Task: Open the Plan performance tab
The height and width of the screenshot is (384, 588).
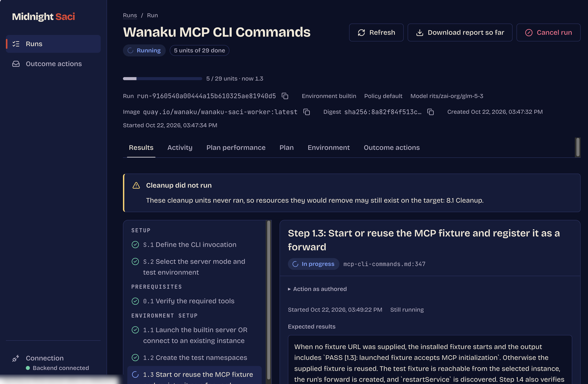Action: click(236, 148)
